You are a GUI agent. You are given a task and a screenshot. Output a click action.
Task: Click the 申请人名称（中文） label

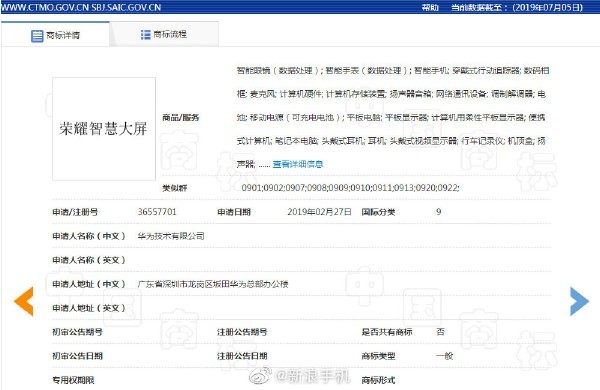(89, 236)
